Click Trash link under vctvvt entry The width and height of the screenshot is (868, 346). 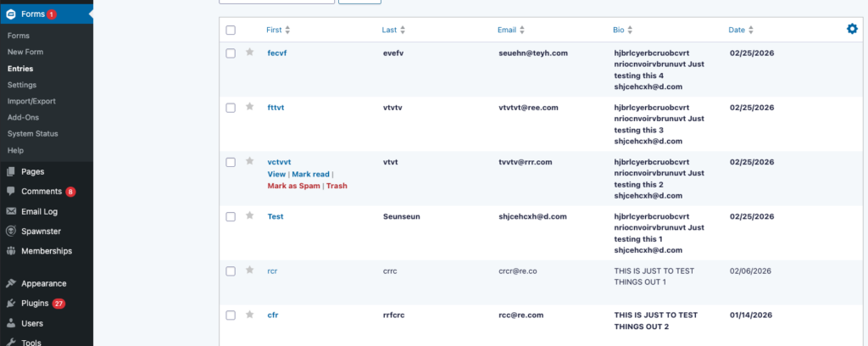coord(337,186)
